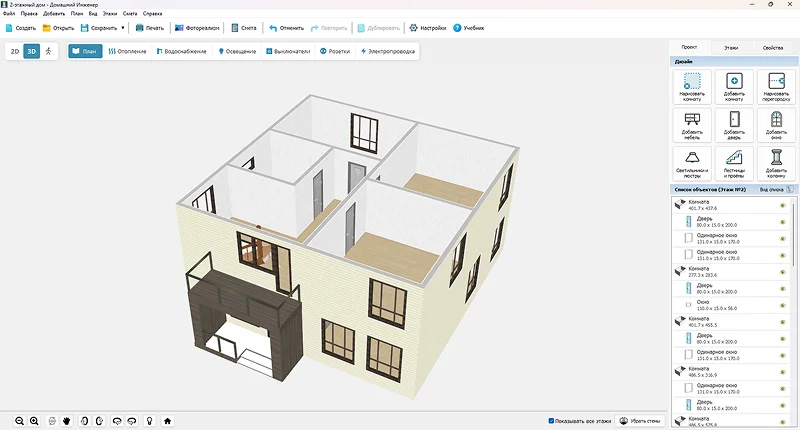
Task: Toggle 'Показывать все этажи' checkbox
Action: (552, 421)
